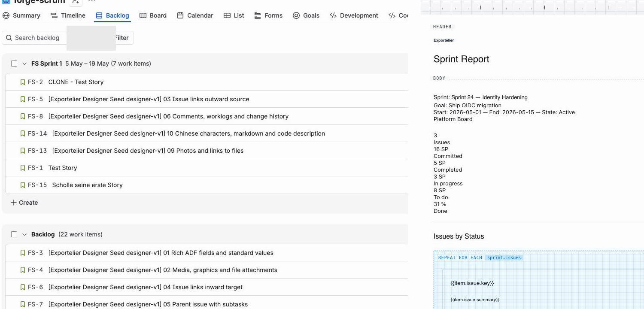
Task: Select 'Scholle seine erste Story' summary
Action: 88,185
